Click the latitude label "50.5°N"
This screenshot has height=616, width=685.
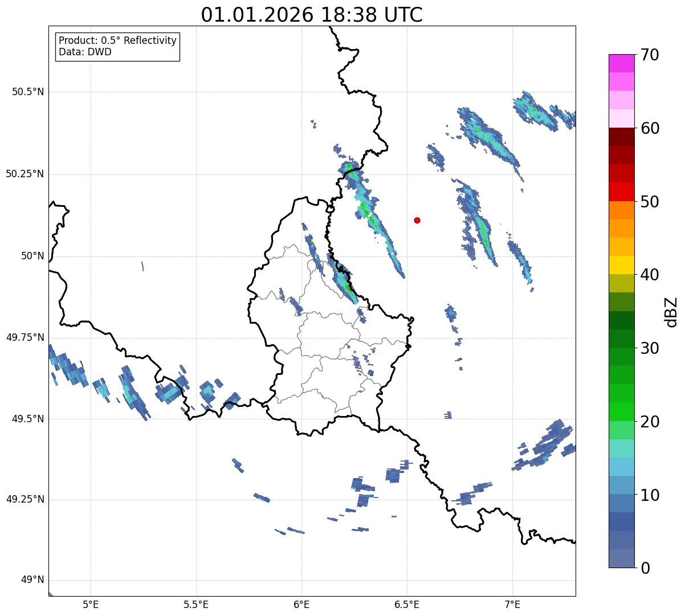(28, 92)
